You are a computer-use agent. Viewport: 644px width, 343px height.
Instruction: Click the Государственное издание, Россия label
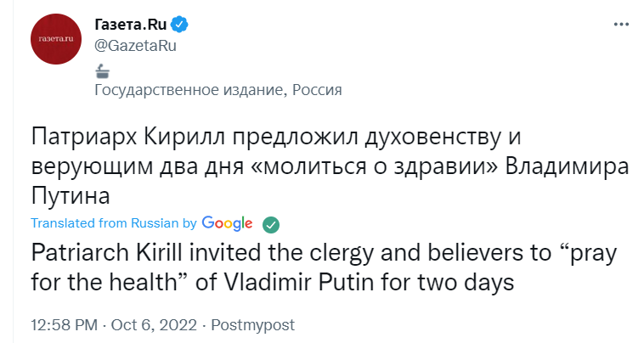[x=218, y=89]
